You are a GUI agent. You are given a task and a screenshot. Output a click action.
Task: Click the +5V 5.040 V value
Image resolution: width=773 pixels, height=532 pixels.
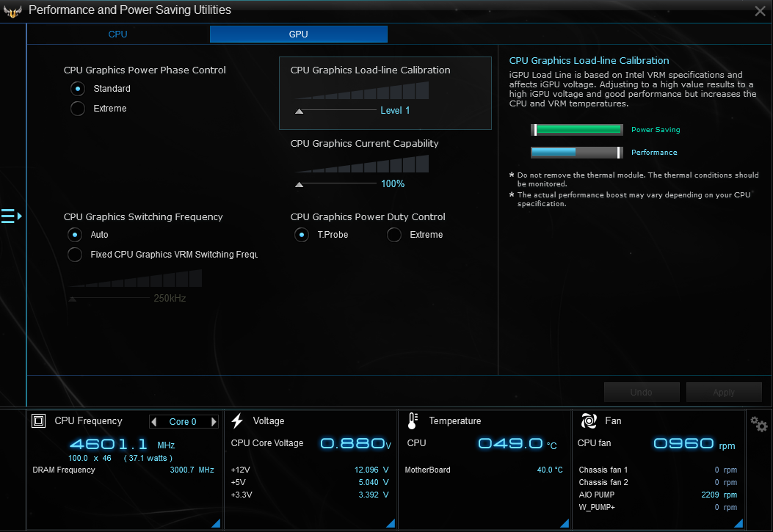(x=374, y=482)
